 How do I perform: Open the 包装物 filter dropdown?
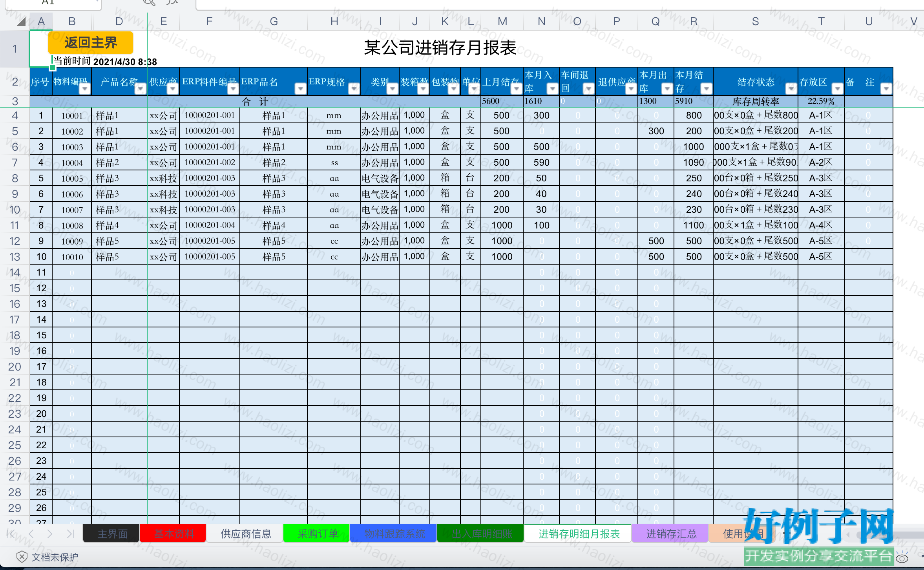coord(453,89)
